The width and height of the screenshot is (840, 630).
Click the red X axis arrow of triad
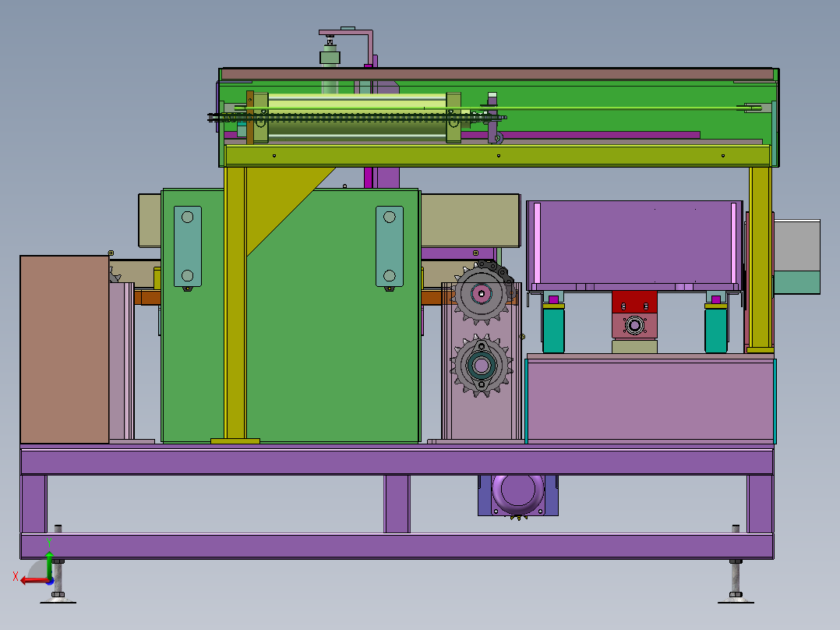34,580
